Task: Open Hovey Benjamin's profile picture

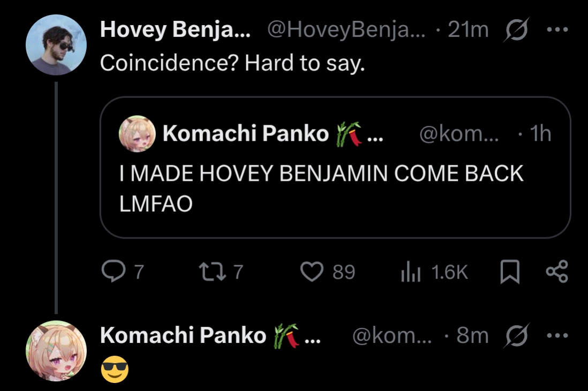Action: (56, 45)
